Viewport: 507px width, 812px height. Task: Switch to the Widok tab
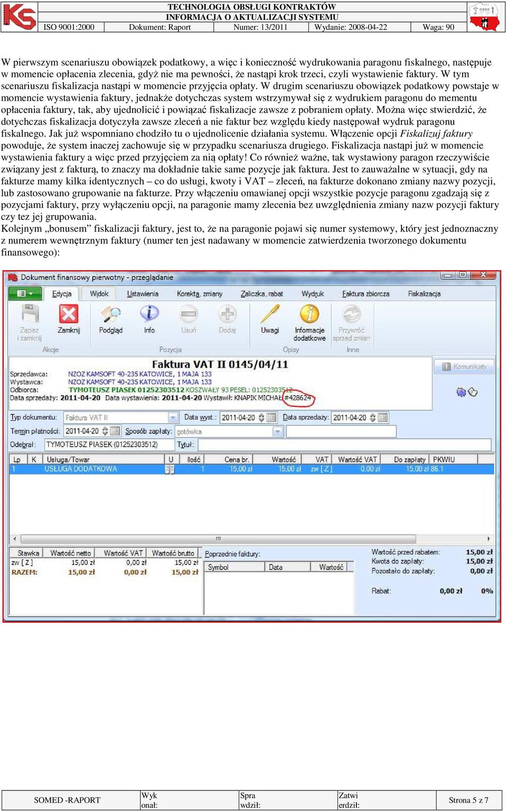pyautogui.click(x=99, y=294)
